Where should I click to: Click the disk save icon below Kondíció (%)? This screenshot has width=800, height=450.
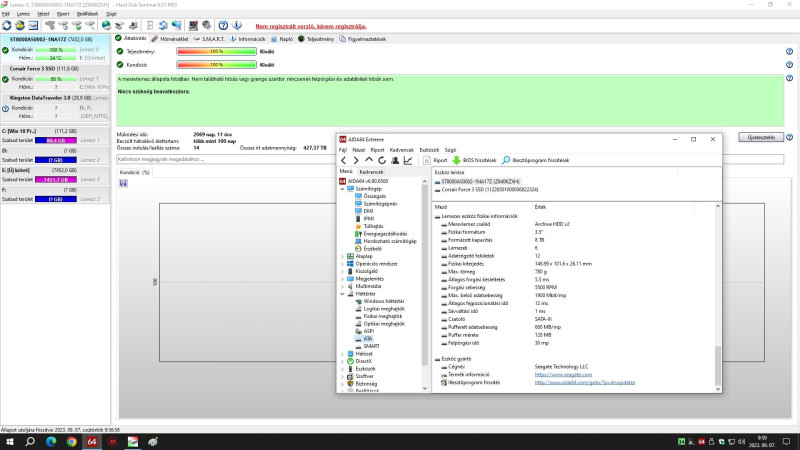click(123, 183)
